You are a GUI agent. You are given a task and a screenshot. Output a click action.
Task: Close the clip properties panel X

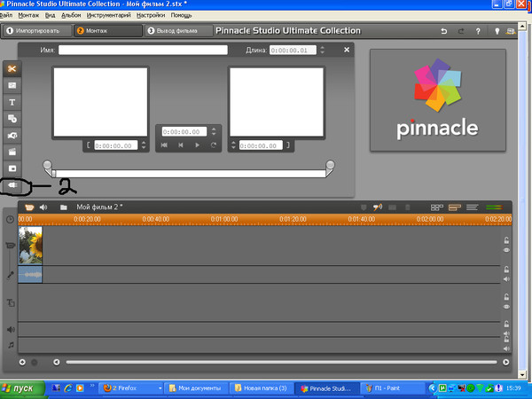pyautogui.click(x=347, y=50)
